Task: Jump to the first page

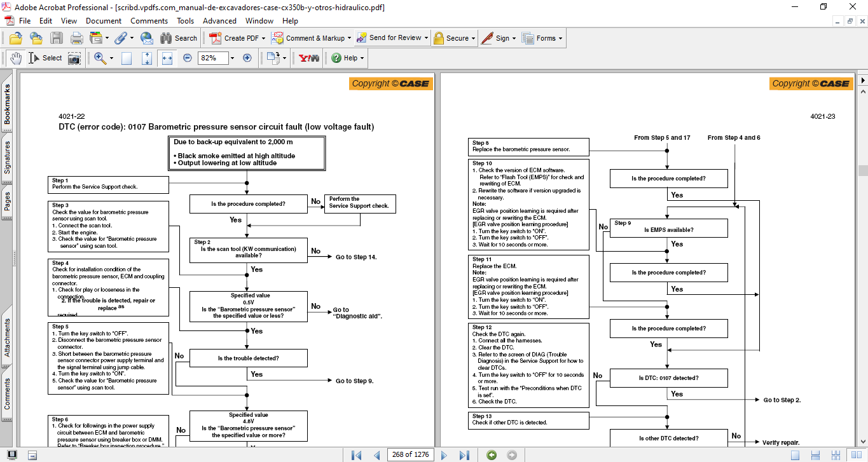Action: click(356, 455)
